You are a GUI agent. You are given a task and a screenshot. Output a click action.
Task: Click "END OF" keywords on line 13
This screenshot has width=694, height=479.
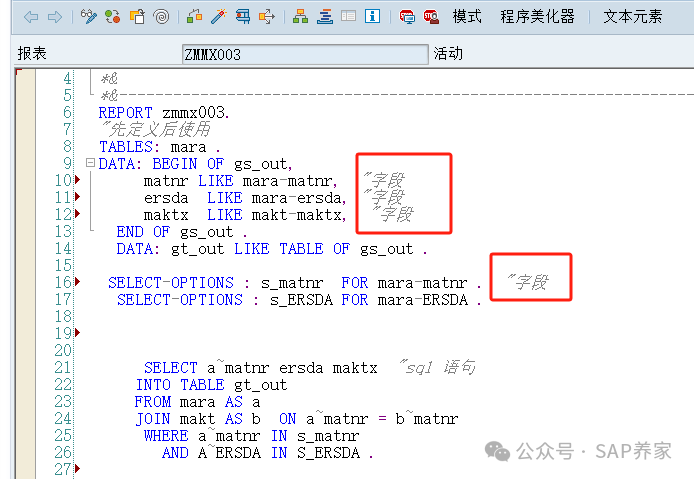pos(143,232)
